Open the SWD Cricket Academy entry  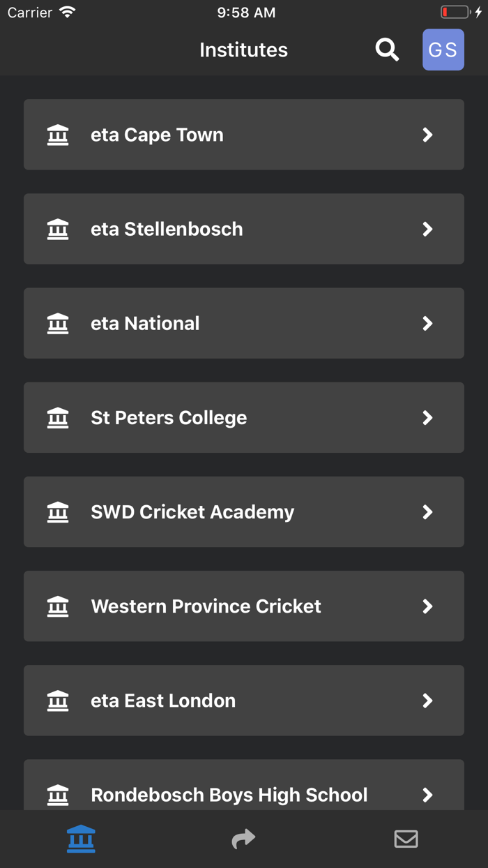(x=243, y=511)
